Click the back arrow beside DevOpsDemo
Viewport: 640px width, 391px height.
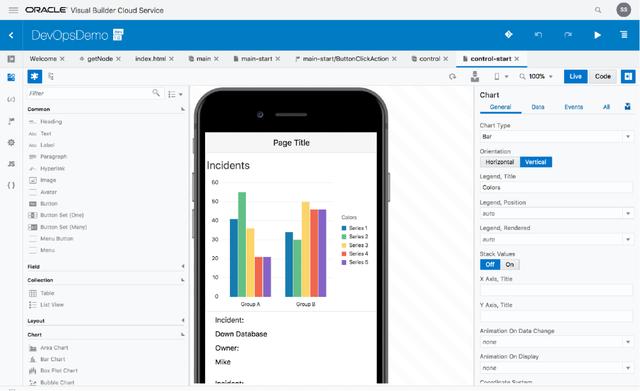point(11,36)
